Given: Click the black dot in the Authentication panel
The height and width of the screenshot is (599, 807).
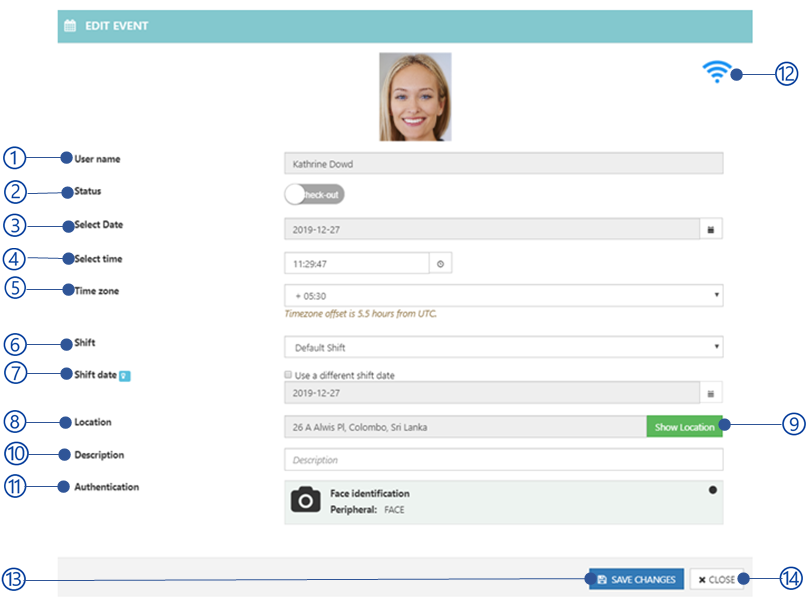Looking at the screenshot, I should [712, 489].
